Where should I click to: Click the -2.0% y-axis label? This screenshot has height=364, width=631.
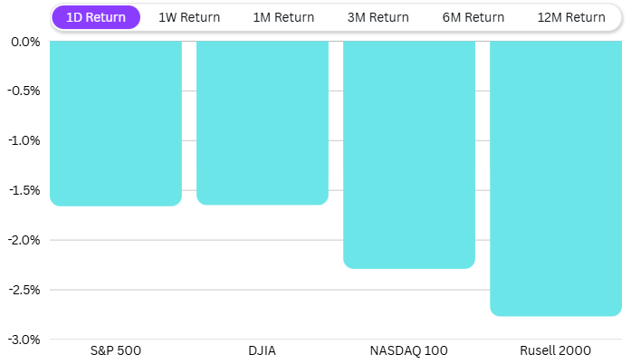[24, 240]
